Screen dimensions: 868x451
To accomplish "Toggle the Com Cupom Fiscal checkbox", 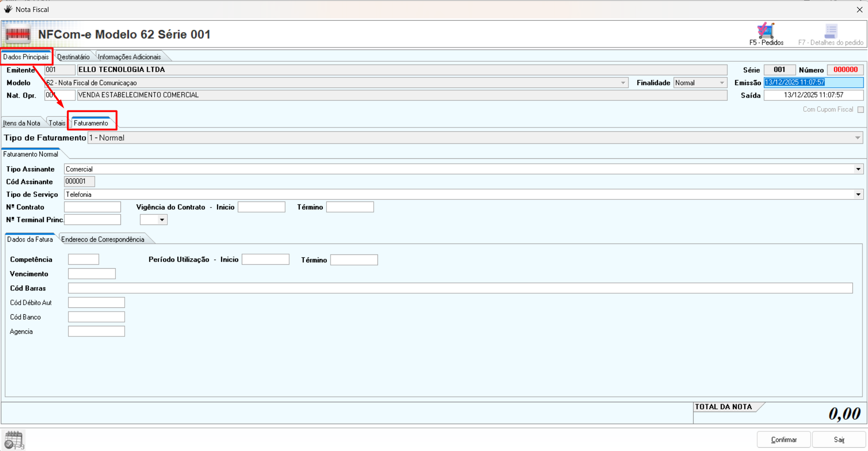I will click(x=861, y=110).
